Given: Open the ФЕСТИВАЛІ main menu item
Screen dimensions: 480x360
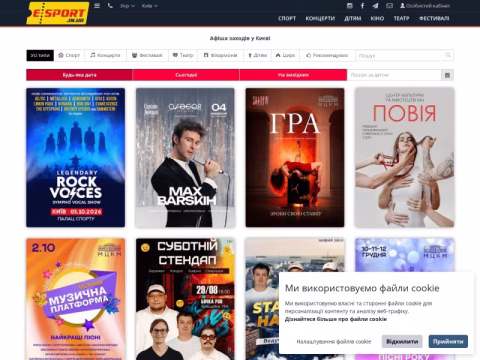Looking at the screenshot, I should (434, 18).
